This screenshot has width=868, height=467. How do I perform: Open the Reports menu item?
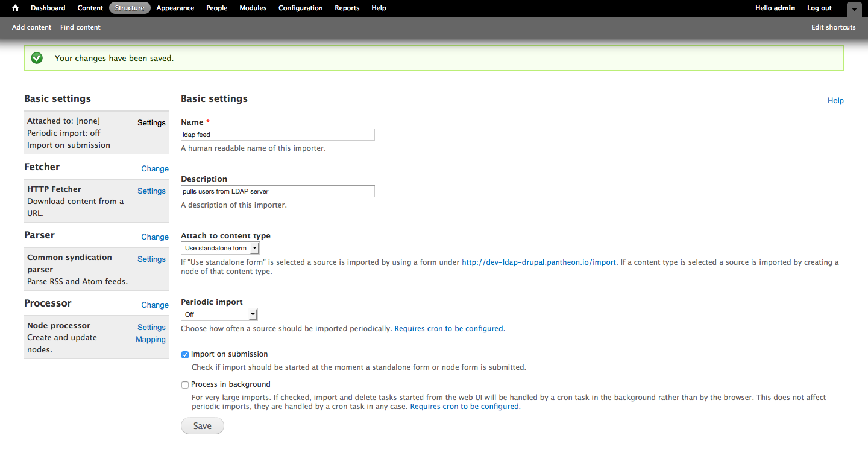tap(347, 8)
